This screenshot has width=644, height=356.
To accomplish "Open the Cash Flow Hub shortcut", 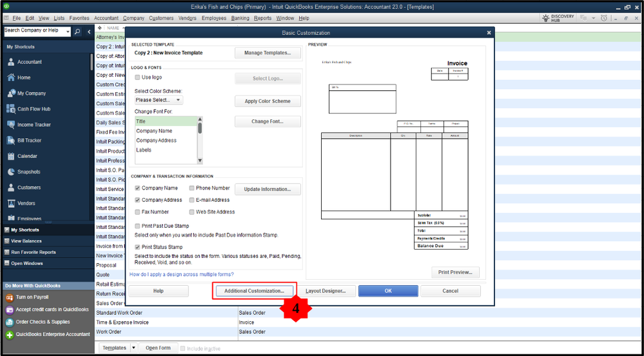I will (28, 109).
